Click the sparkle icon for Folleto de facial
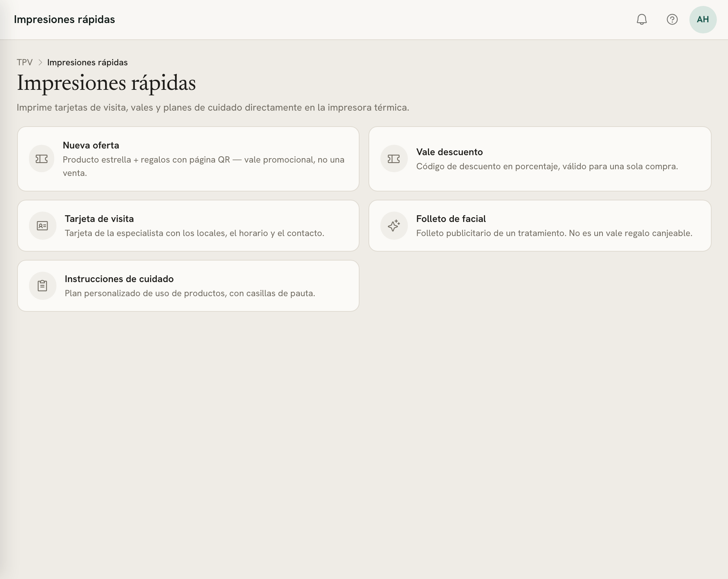 pos(394,226)
